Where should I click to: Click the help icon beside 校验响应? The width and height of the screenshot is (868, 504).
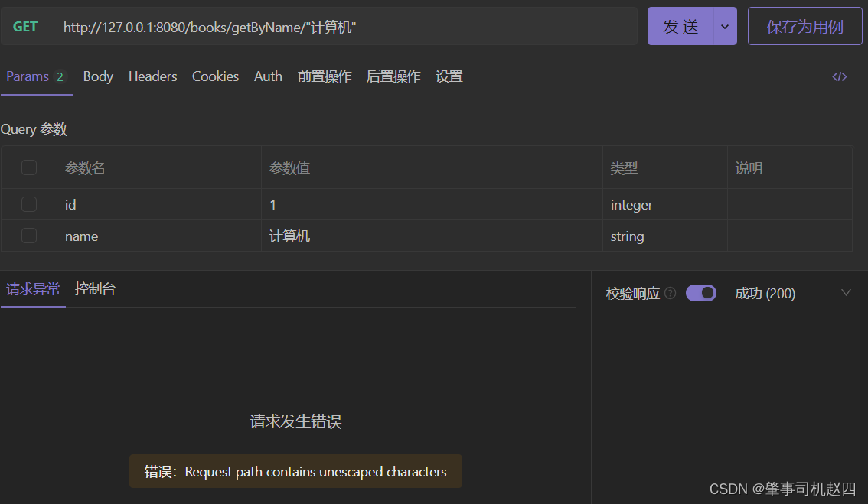[x=671, y=293]
